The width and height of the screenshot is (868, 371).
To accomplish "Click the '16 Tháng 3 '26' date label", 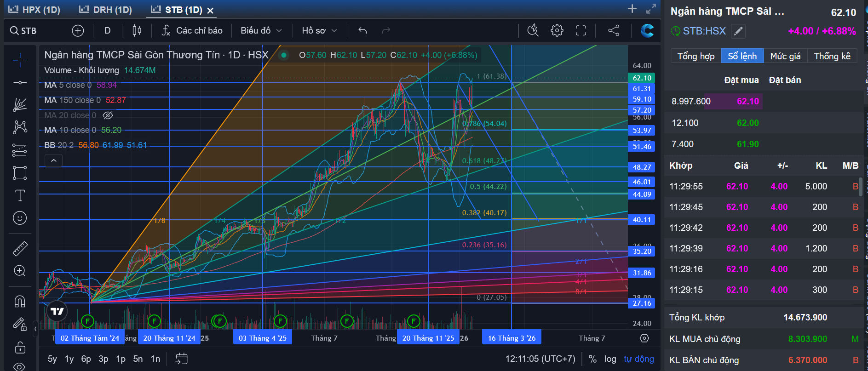I will click(512, 338).
